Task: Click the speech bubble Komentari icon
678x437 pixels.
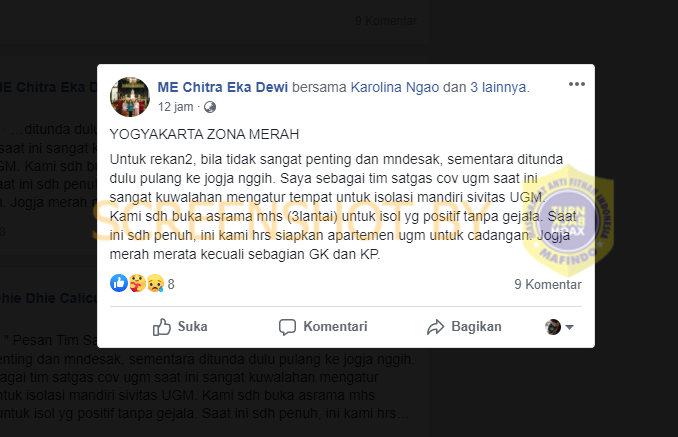Action: [287, 327]
